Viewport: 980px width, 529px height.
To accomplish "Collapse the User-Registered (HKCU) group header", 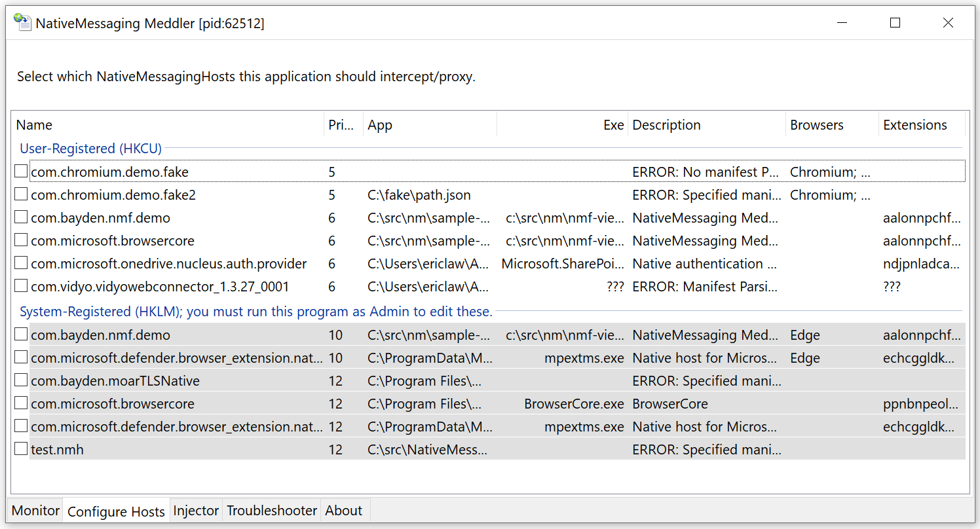I will [x=91, y=149].
